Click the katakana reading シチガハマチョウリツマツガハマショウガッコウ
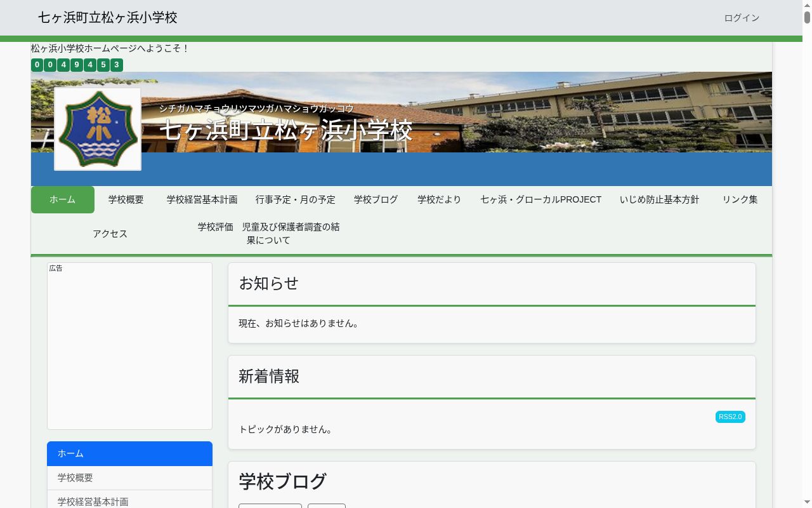The height and width of the screenshot is (508, 812). [256, 109]
